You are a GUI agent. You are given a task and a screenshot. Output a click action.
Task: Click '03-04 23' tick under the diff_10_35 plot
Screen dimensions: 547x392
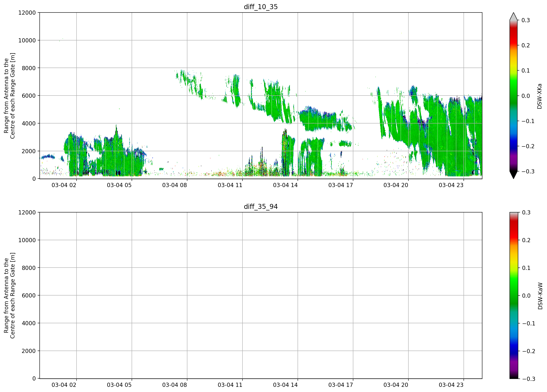click(451, 185)
